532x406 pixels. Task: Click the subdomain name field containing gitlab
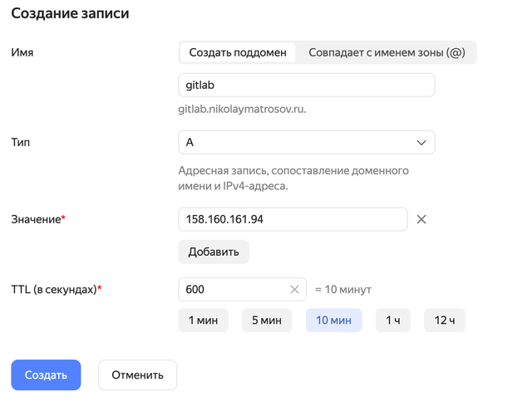pyautogui.click(x=306, y=85)
